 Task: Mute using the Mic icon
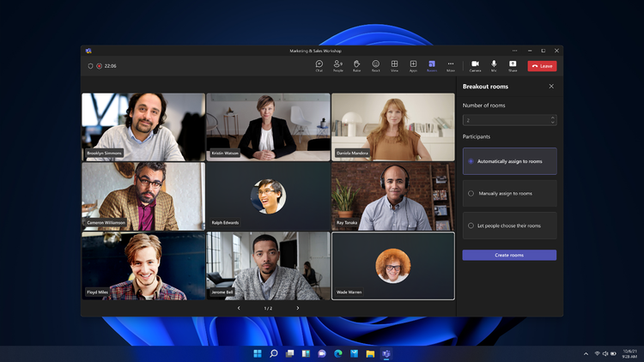click(x=494, y=66)
